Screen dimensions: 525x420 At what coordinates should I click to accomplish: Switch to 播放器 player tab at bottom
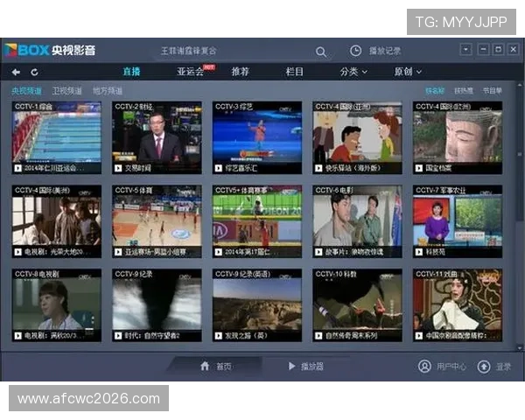(x=305, y=367)
